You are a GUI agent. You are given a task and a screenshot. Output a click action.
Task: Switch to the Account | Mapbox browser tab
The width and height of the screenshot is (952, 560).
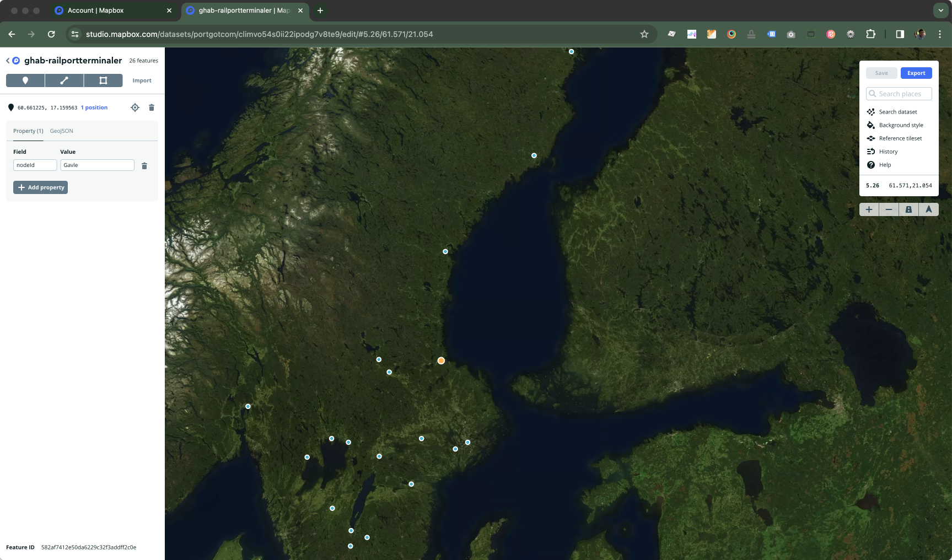(95, 10)
